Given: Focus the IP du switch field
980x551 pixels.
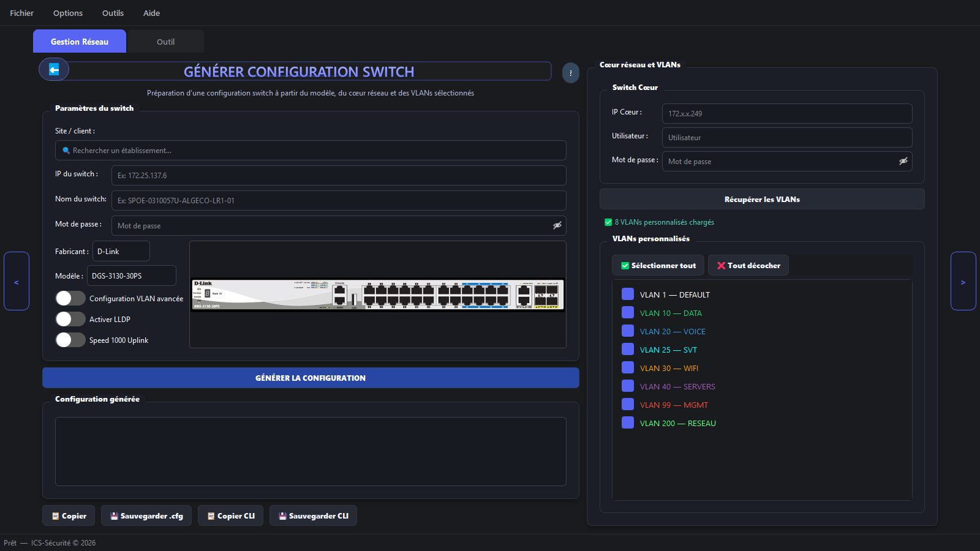Looking at the screenshot, I should coord(339,175).
